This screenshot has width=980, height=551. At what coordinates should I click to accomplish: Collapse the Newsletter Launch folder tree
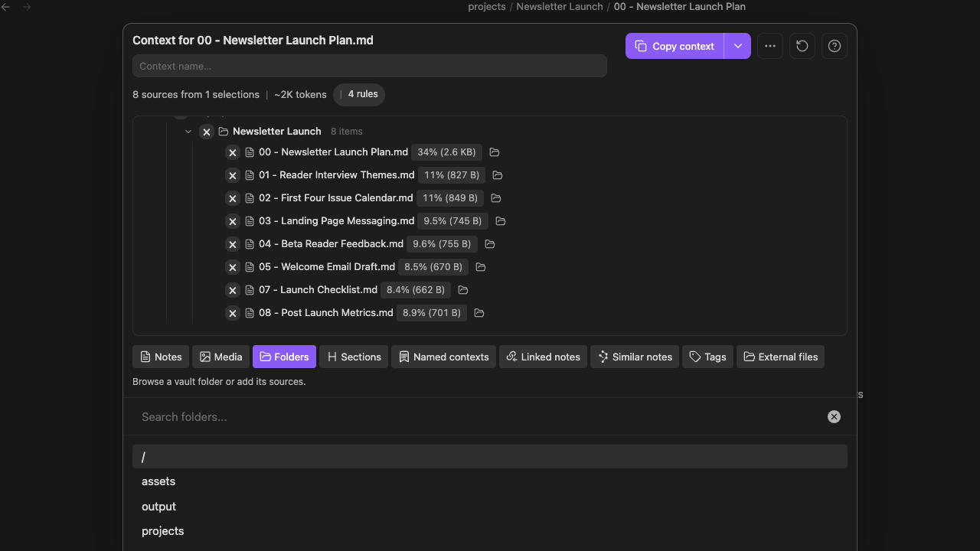point(188,132)
